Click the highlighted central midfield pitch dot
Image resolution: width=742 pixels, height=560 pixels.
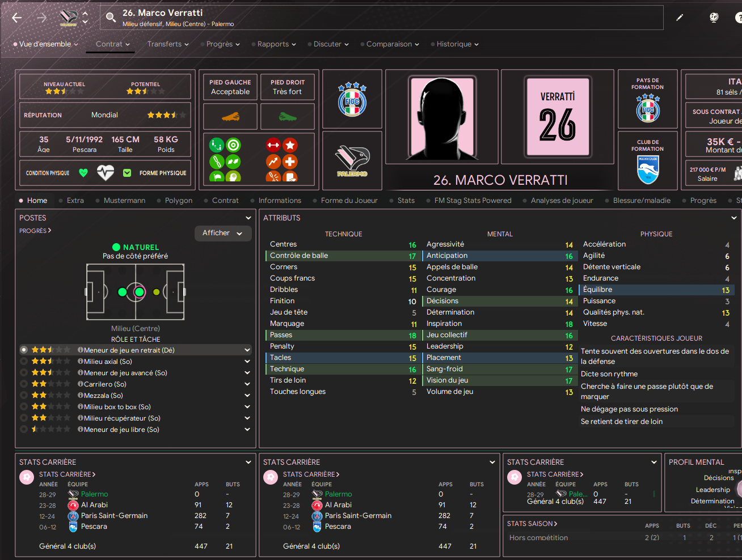pyautogui.click(x=139, y=292)
